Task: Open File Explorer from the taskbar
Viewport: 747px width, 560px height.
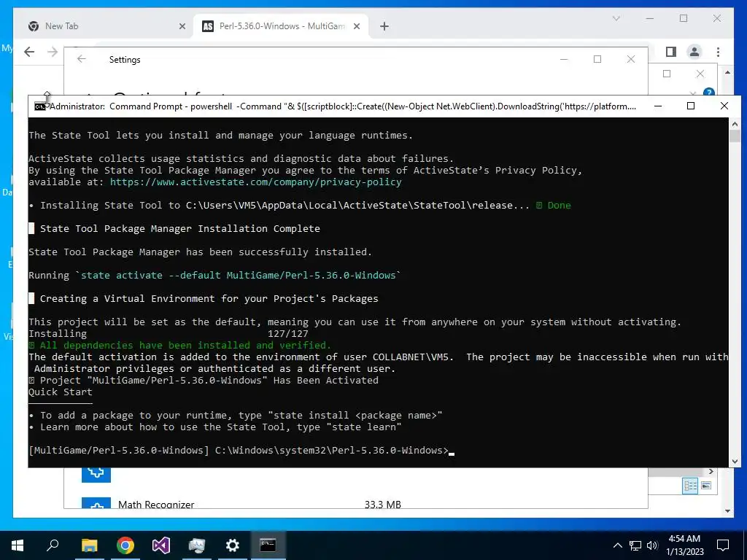Action: click(x=89, y=545)
